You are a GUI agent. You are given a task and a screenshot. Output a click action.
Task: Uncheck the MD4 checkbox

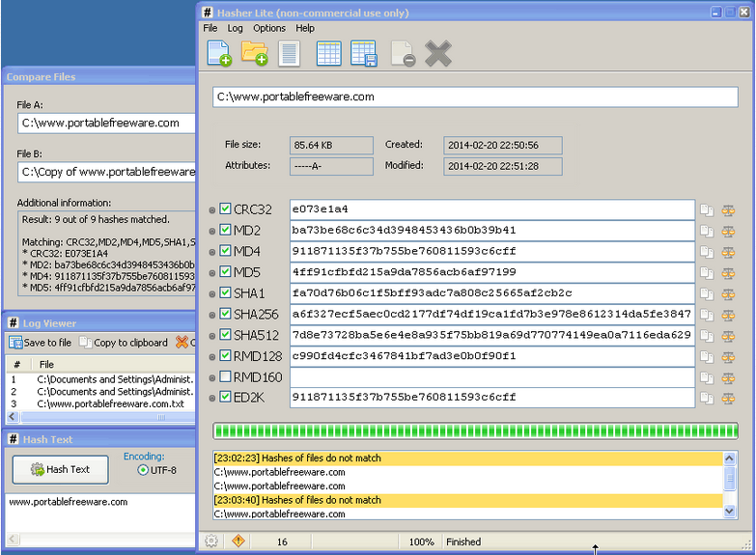[225, 251]
